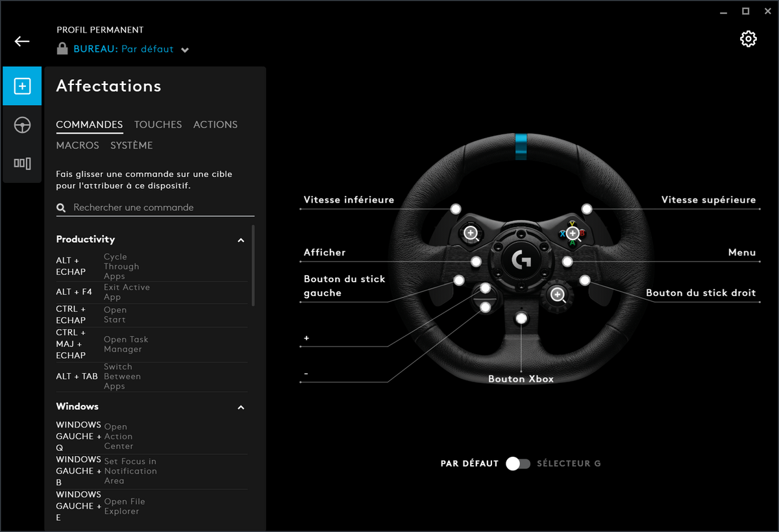
Task: Maximize the G HUB window
Action: pyautogui.click(x=746, y=11)
